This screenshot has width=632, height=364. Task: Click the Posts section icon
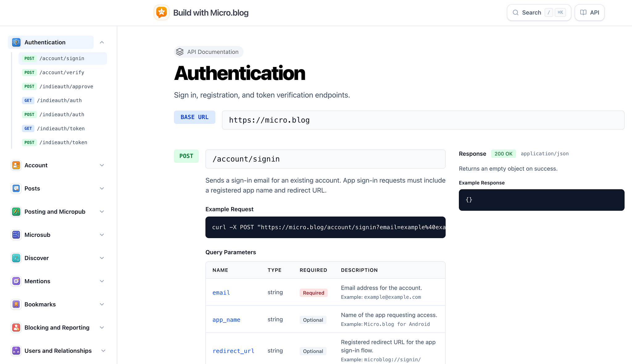[x=16, y=188]
